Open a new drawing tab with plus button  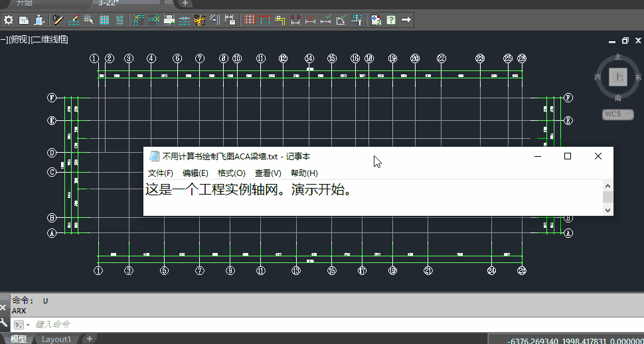(185, 3)
